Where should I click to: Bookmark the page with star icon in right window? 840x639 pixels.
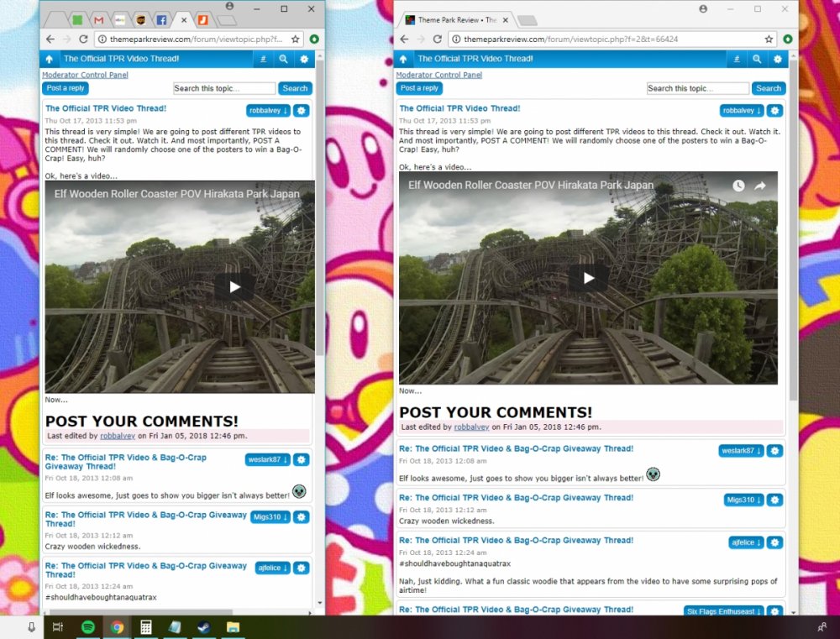pyautogui.click(x=769, y=39)
